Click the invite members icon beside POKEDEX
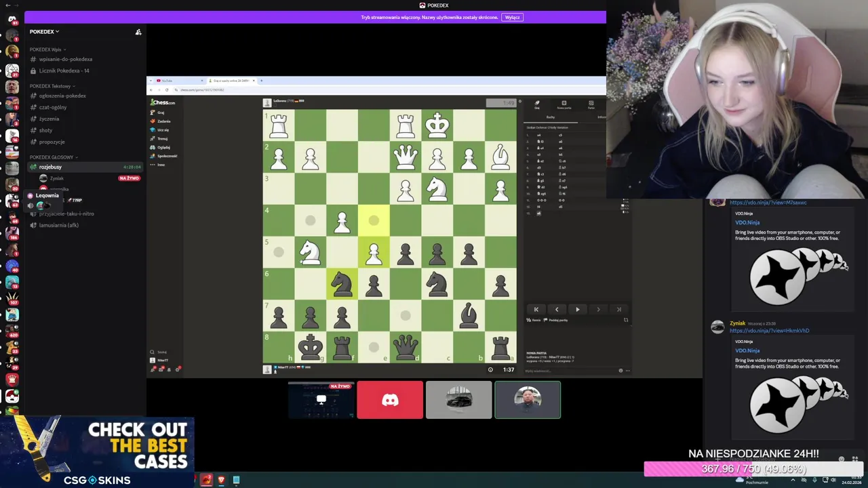 pyautogui.click(x=138, y=32)
